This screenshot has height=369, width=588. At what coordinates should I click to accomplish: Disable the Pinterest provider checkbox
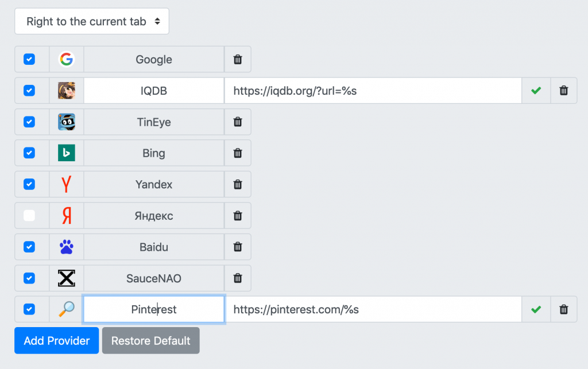click(29, 309)
